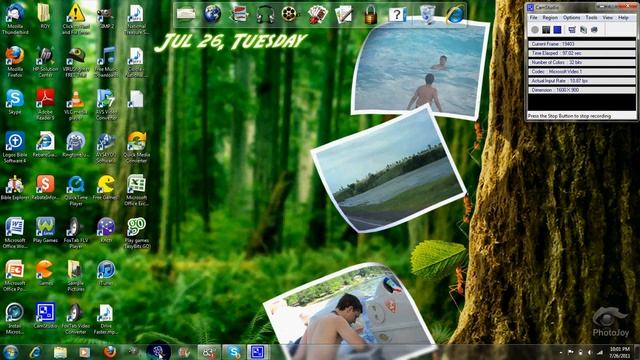Open Logos Bible Software 4 shortcut
The width and height of the screenshot is (640, 360).
point(15,147)
